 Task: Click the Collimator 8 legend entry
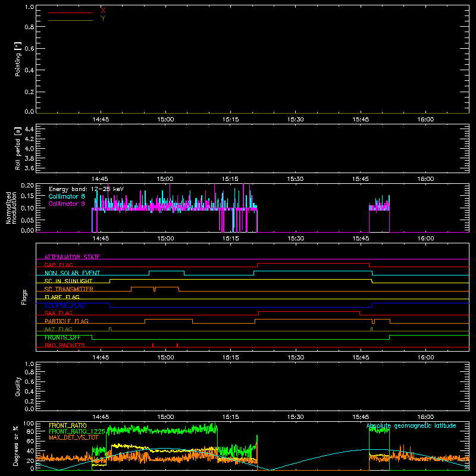[x=67, y=196]
